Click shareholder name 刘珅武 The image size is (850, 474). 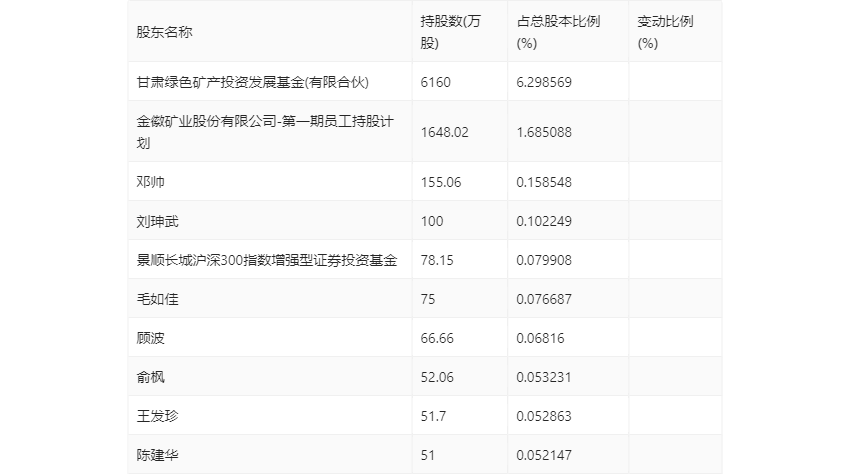click(157, 221)
